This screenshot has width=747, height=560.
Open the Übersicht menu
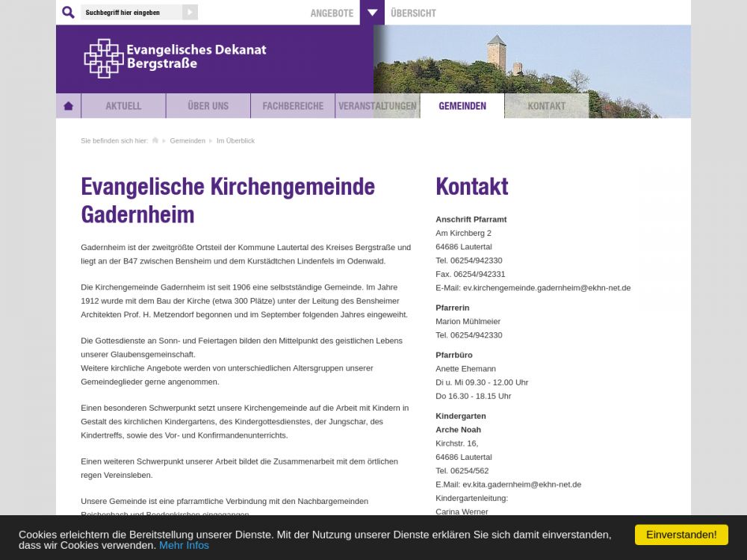(x=413, y=13)
